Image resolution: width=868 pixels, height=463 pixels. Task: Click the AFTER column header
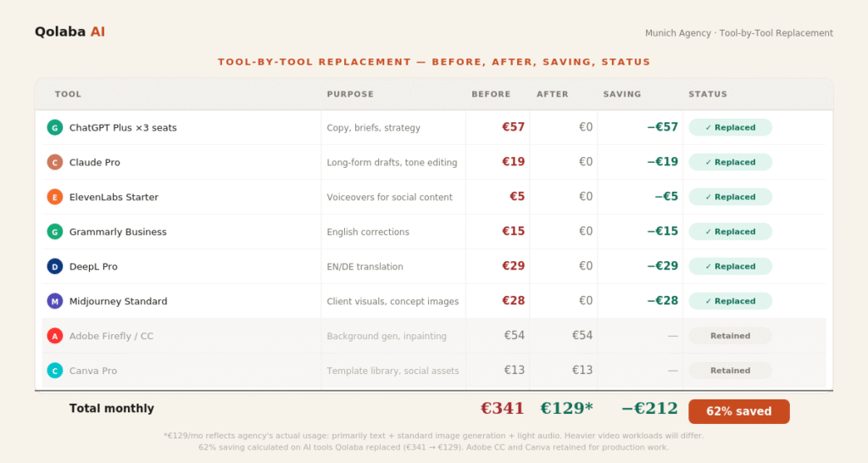(x=553, y=94)
